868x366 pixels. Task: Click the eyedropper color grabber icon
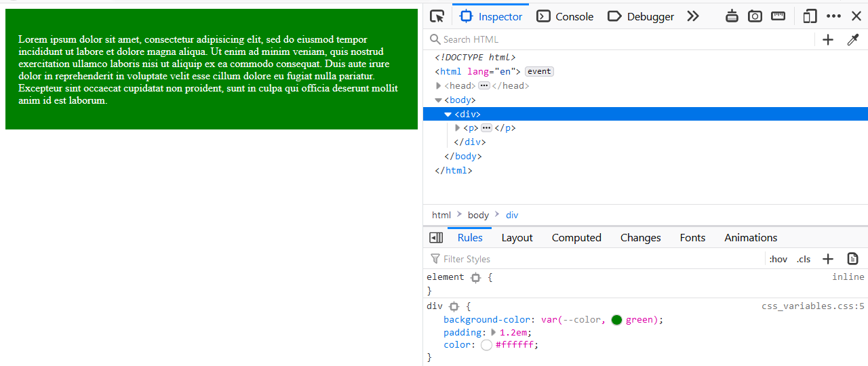[x=853, y=39]
